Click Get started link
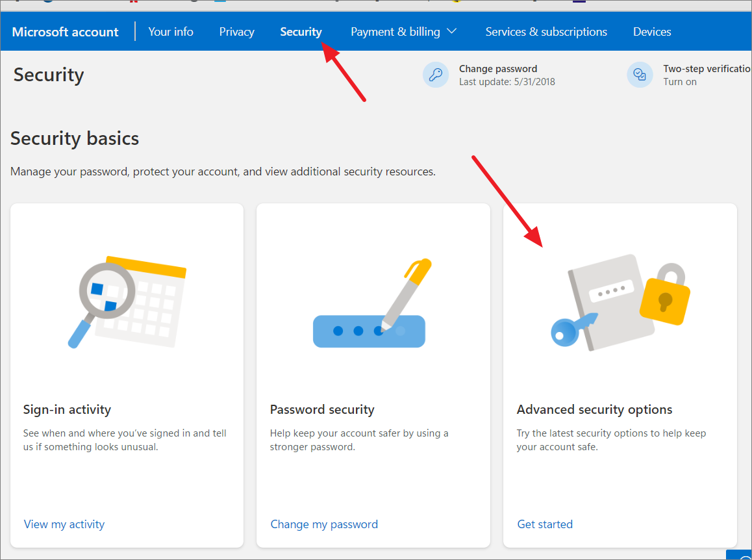 [545, 524]
